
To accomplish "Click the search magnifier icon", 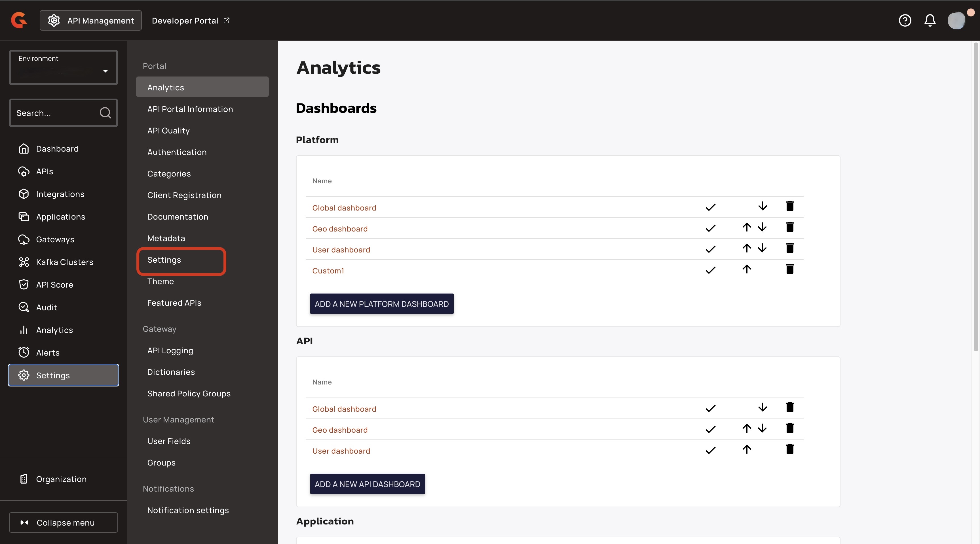I will 105,113.
